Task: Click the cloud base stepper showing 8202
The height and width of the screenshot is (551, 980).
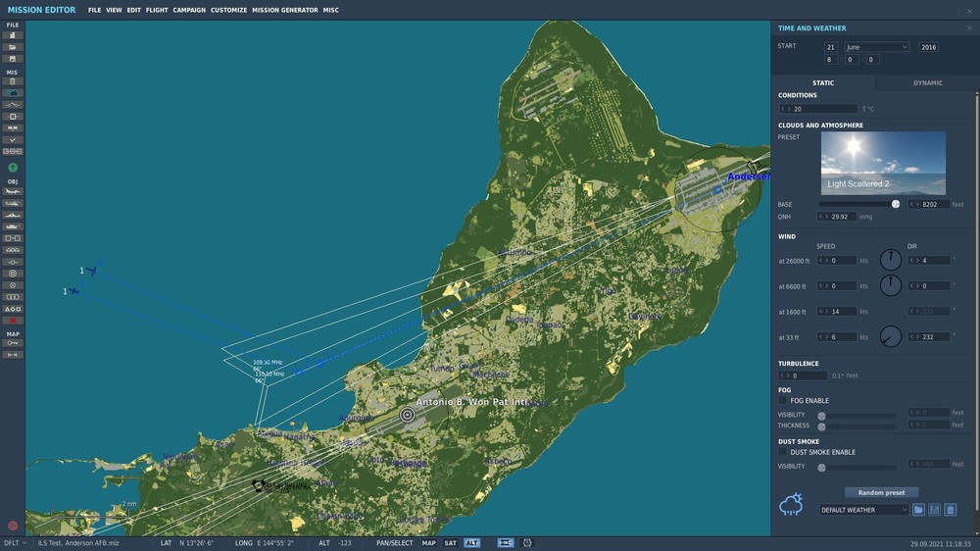Action: 929,204
